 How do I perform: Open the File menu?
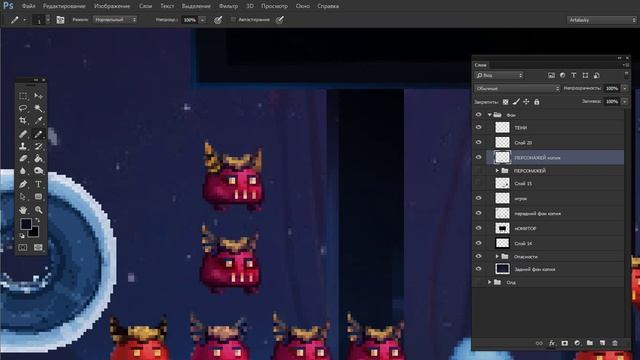(x=29, y=6)
